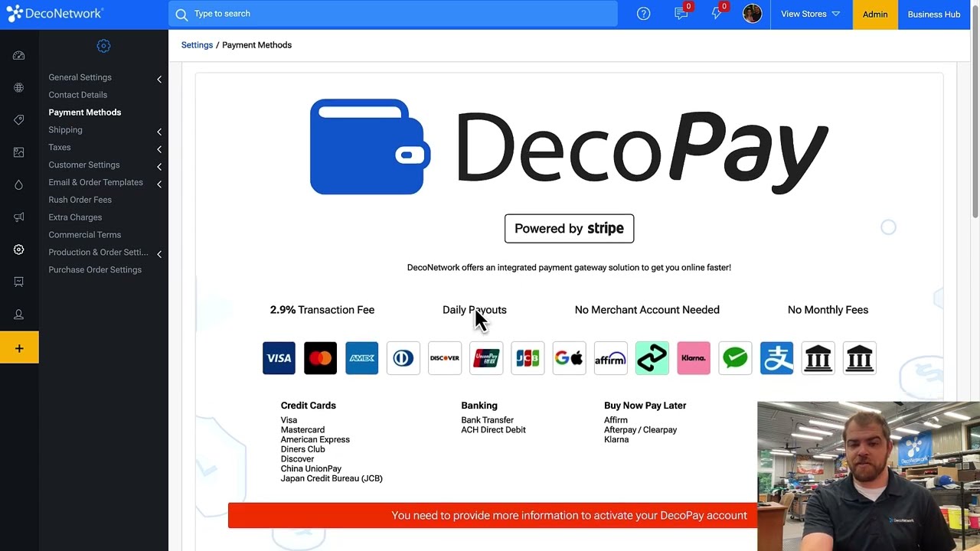This screenshot has width=980, height=551.
Task: Click the 'ACH Direct Debit' text
Action: (493, 430)
